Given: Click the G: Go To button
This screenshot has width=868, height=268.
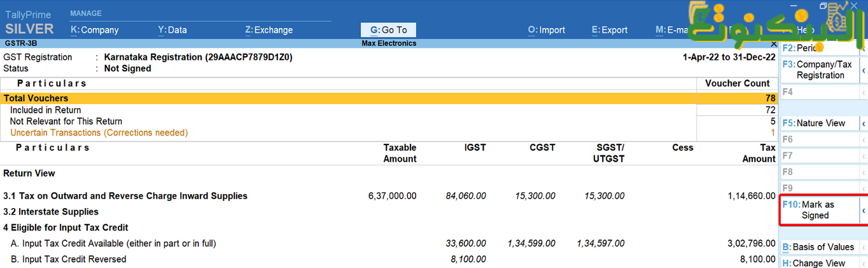Looking at the screenshot, I should click(388, 30).
